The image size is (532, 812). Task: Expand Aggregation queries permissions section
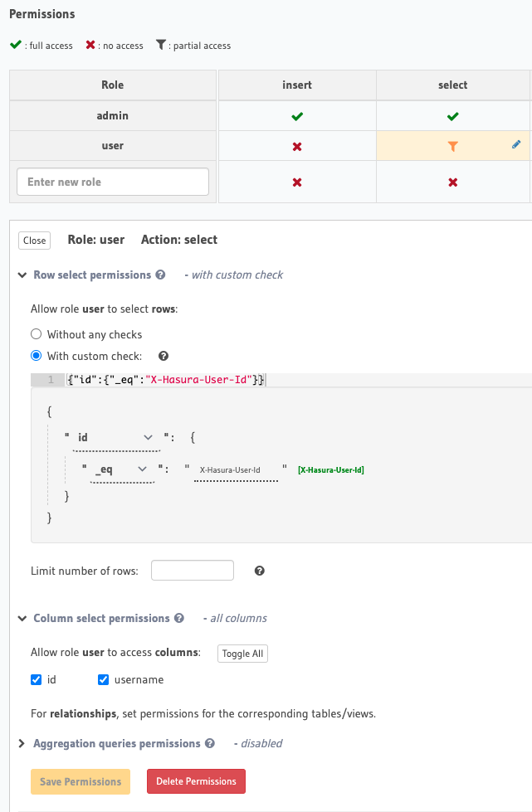click(x=22, y=744)
